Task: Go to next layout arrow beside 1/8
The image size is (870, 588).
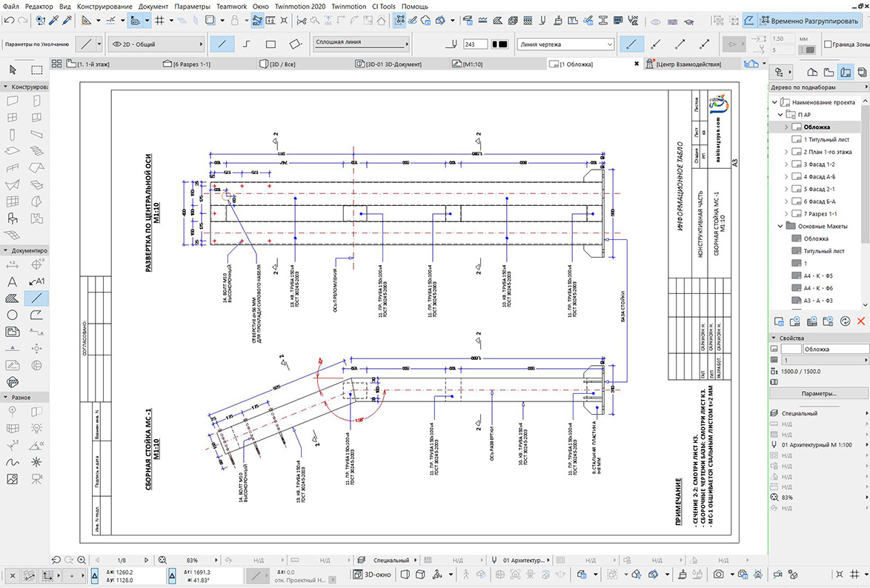Action: click(x=147, y=561)
